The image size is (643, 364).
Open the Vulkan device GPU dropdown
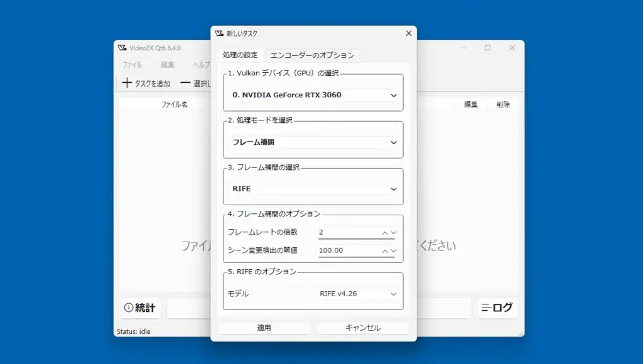pyautogui.click(x=313, y=95)
